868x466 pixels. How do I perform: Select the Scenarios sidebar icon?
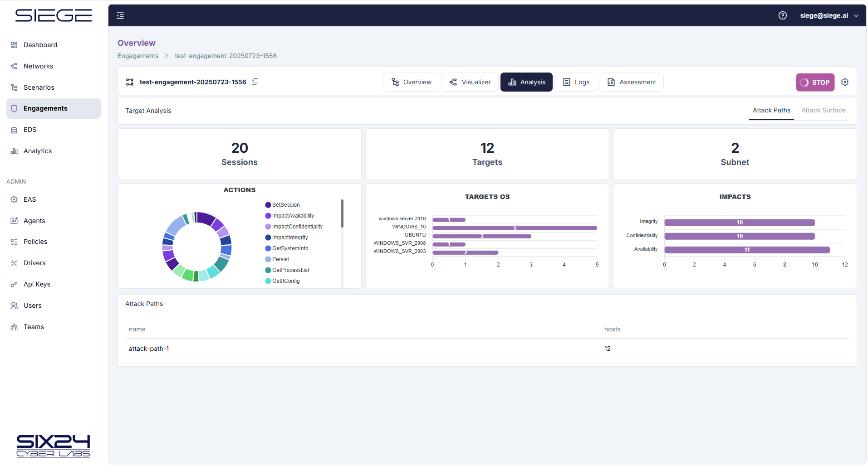point(14,87)
